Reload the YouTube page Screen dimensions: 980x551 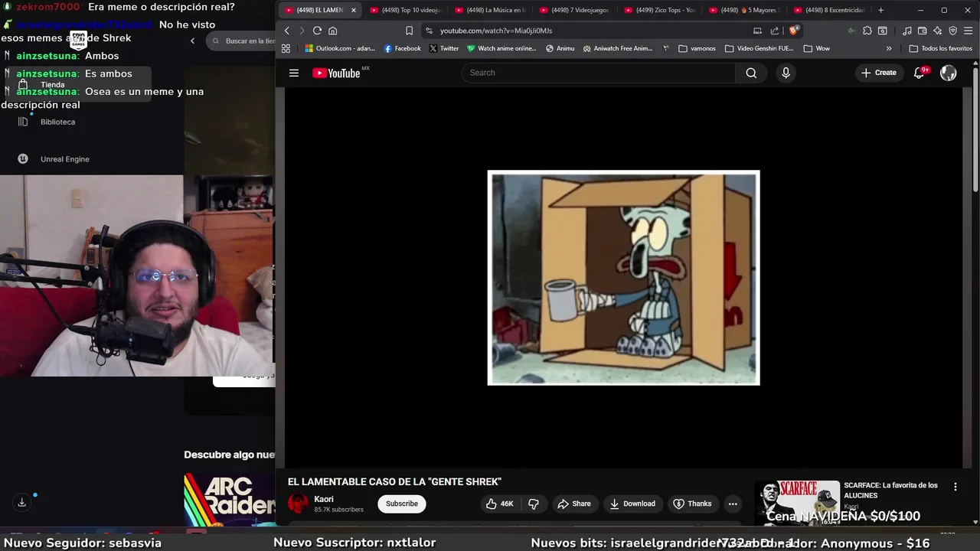pyautogui.click(x=317, y=31)
